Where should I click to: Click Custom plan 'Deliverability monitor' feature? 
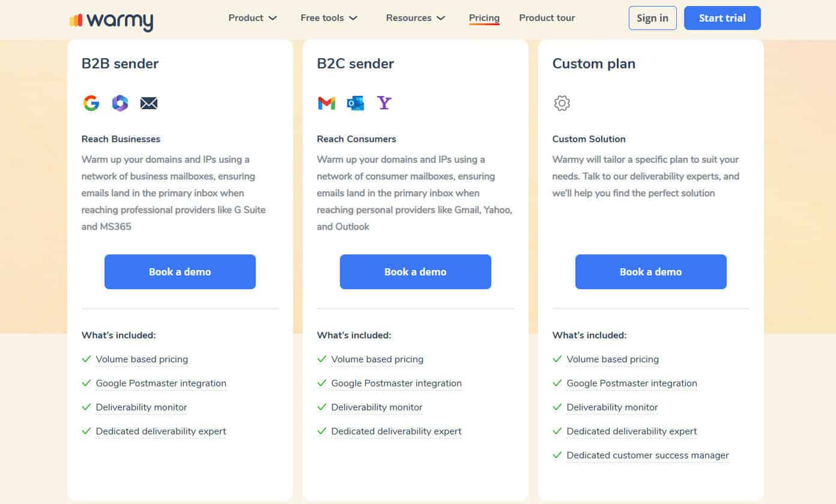pos(612,407)
